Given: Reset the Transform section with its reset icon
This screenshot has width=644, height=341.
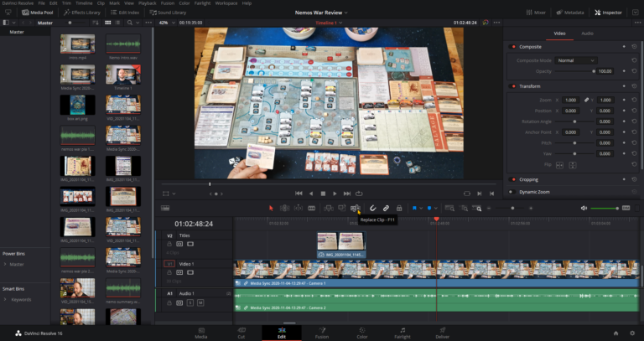Looking at the screenshot, I should pos(635,86).
